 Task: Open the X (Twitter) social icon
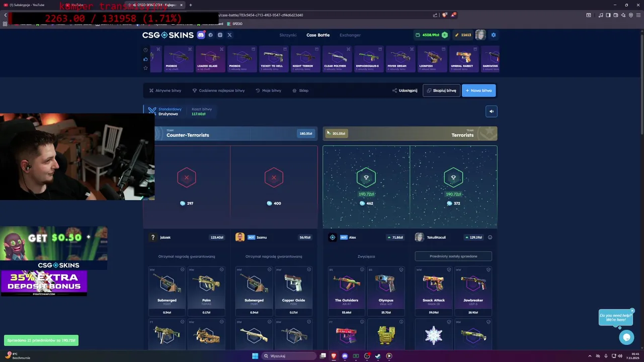[229, 35]
